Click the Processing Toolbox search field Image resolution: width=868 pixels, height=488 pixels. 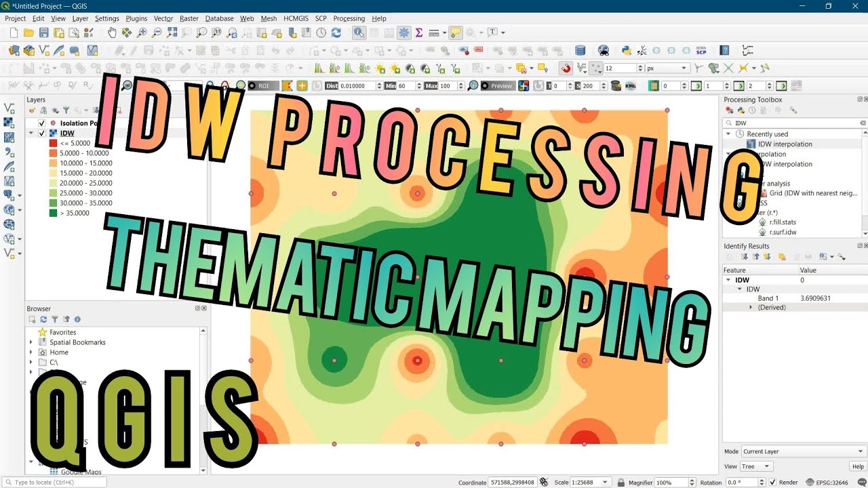tap(795, 123)
